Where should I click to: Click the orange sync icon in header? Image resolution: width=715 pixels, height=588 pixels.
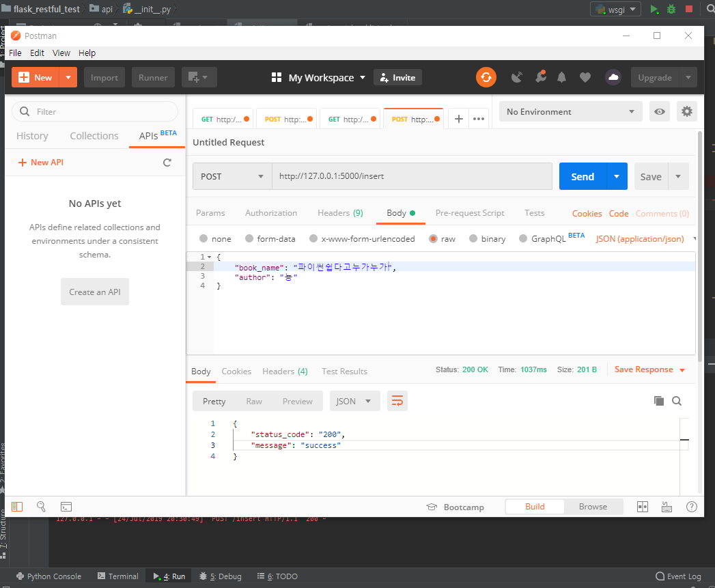(486, 77)
